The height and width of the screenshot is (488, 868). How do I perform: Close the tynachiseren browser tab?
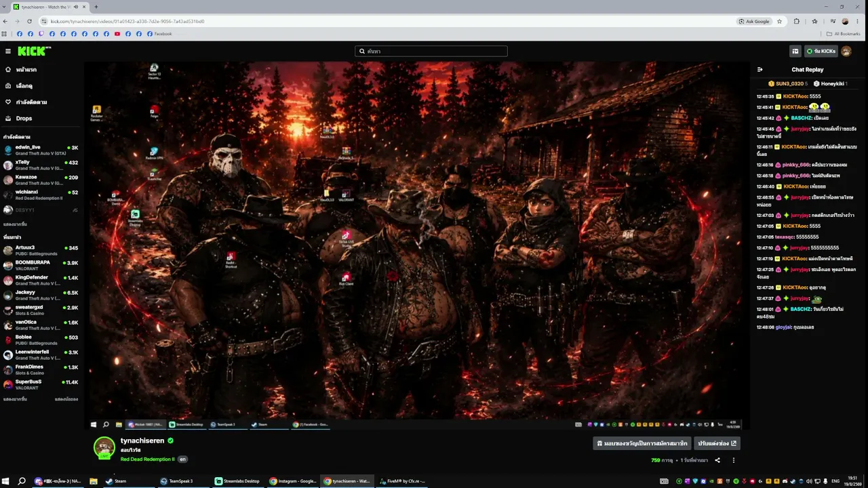(x=84, y=7)
